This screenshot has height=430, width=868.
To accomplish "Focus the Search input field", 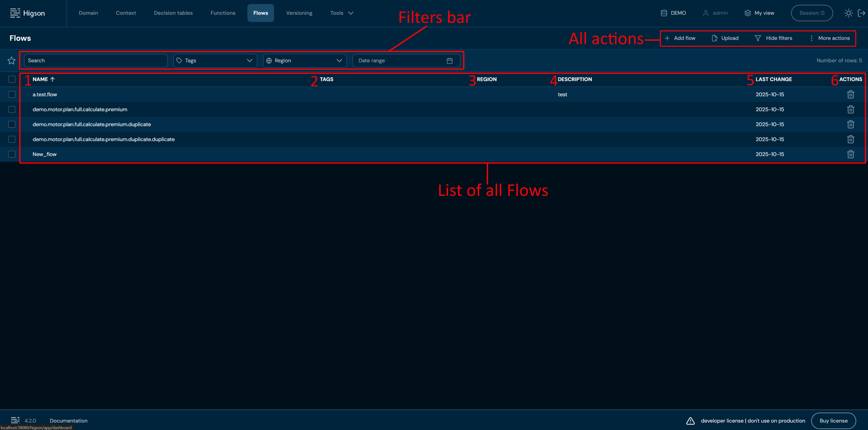I will tap(95, 60).
